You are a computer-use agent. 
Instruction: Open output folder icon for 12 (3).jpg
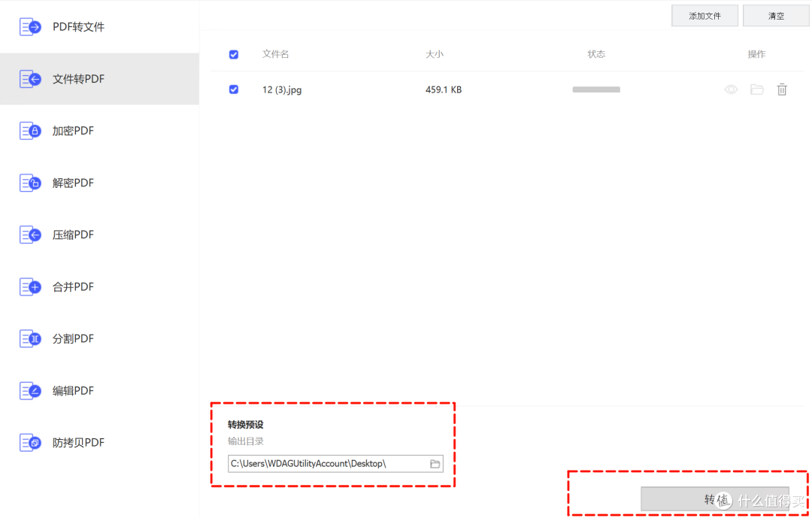(756, 89)
